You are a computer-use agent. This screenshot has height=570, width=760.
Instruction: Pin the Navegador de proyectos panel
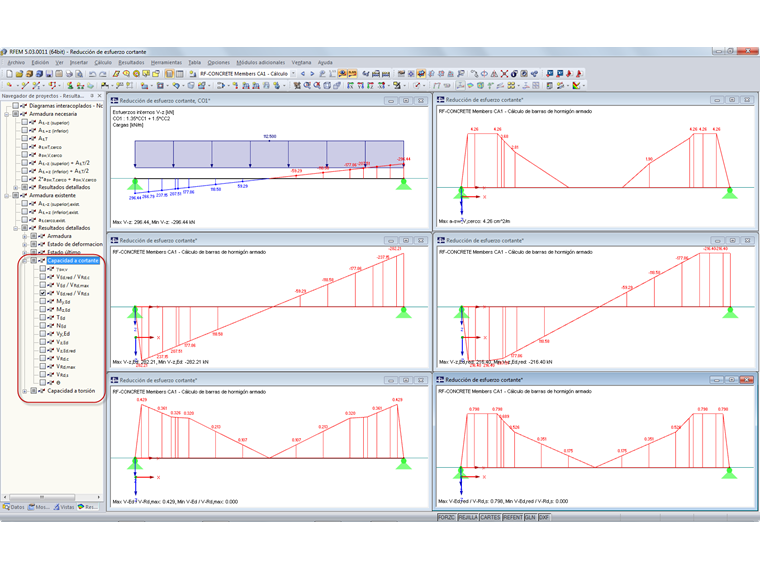pyautogui.click(x=92, y=96)
